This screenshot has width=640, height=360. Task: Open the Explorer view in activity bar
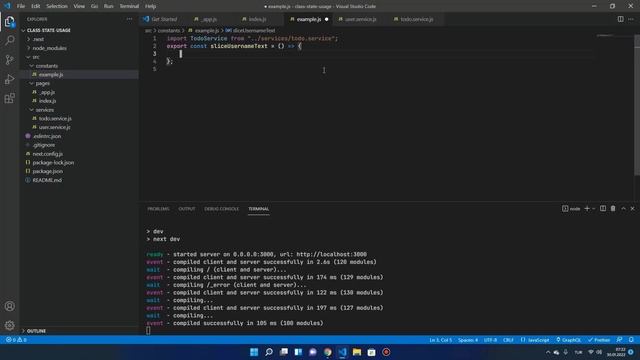click(9, 21)
